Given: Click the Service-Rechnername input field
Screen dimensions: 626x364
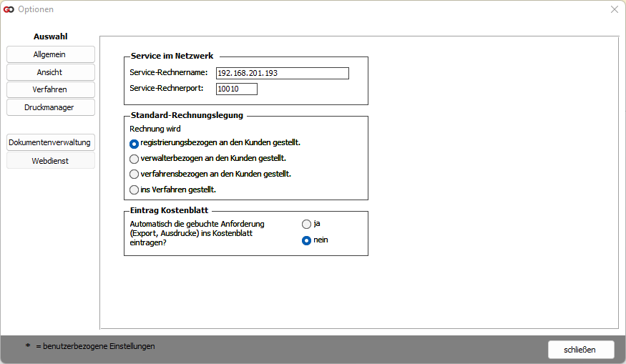Looking at the screenshot, I should [x=283, y=73].
